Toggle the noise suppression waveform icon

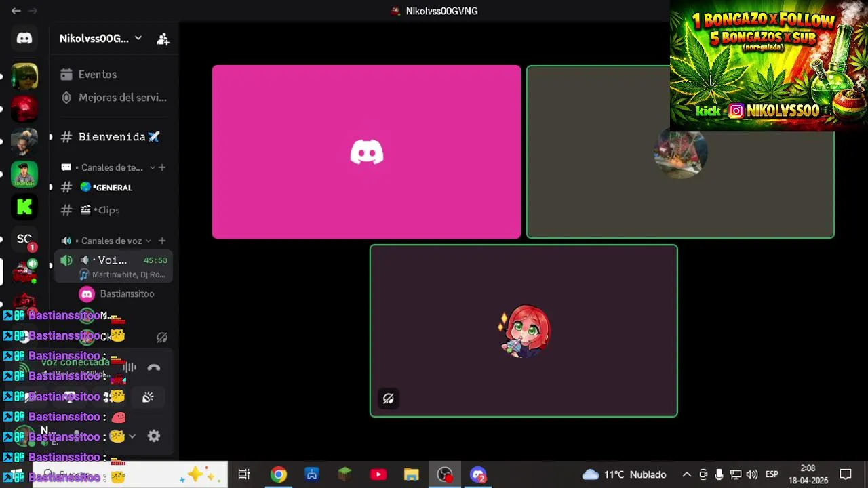click(x=130, y=368)
